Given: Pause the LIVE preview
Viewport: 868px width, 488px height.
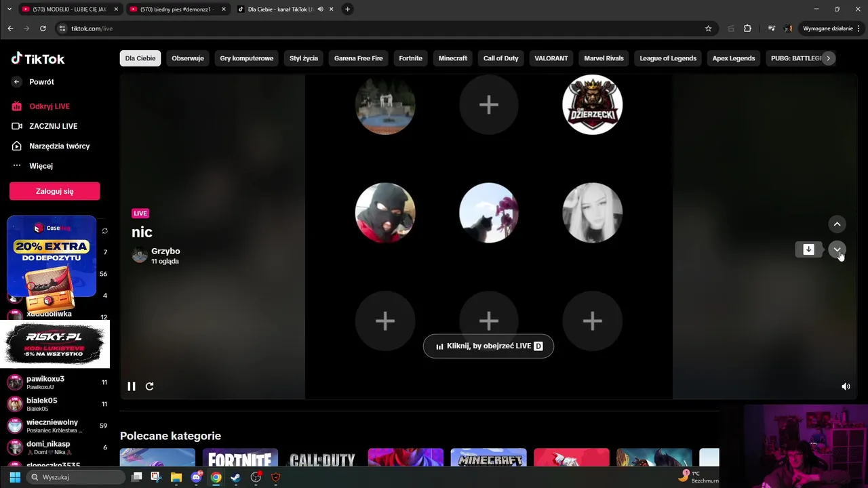Looking at the screenshot, I should (132, 386).
